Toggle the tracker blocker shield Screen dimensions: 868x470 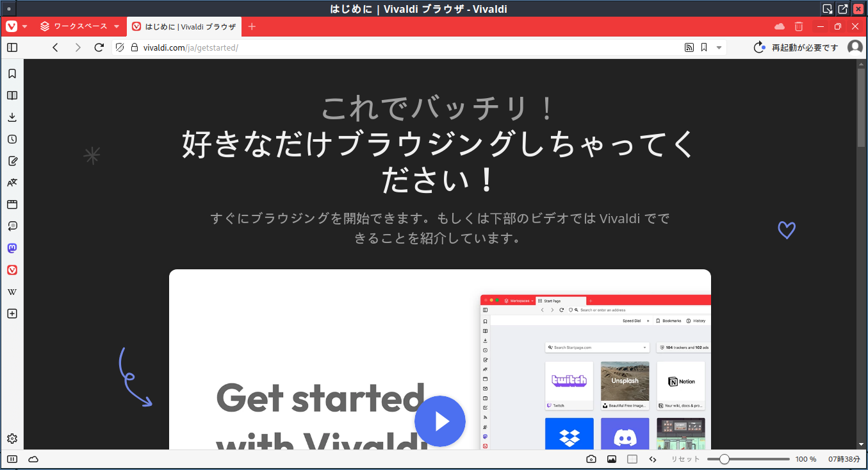[x=120, y=47]
